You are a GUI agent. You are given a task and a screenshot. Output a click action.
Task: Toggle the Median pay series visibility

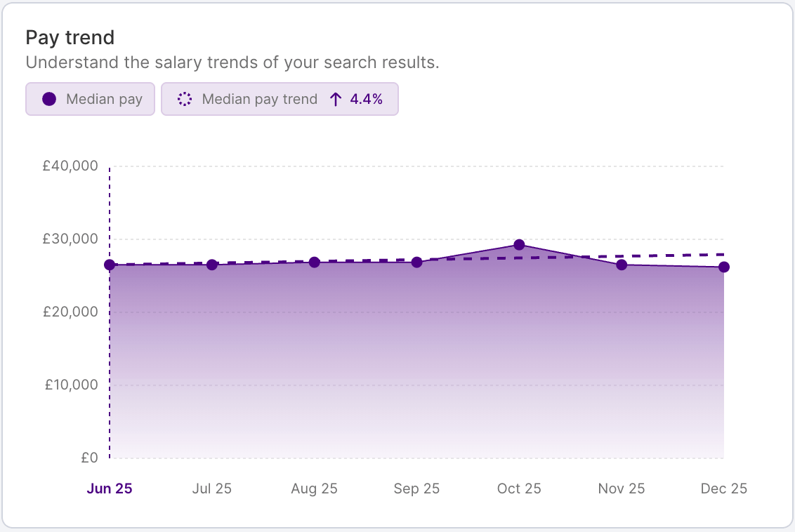90,99
